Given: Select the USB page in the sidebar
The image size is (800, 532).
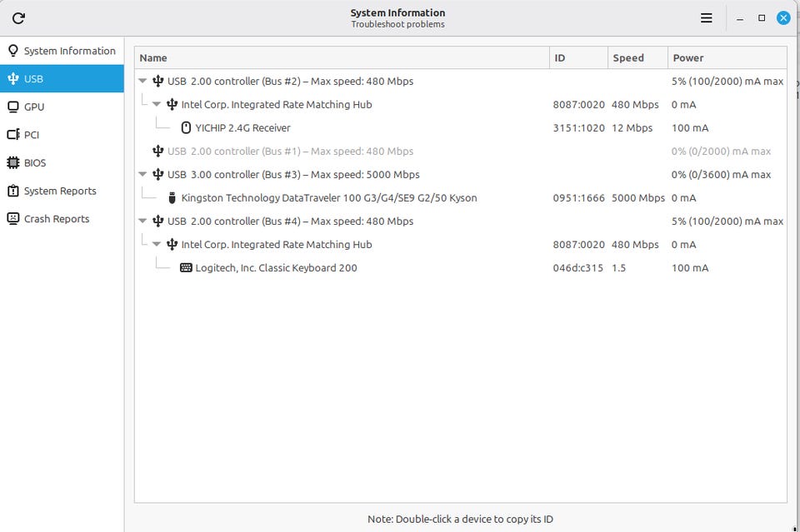Looking at the screenshot, I should [x=62, y=78].
